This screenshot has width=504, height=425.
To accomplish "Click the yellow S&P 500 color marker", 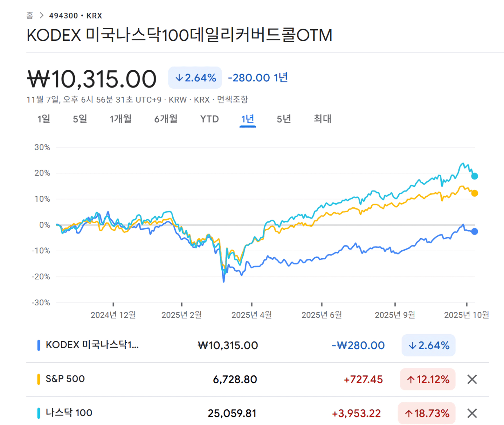I will tap(39, 379).
